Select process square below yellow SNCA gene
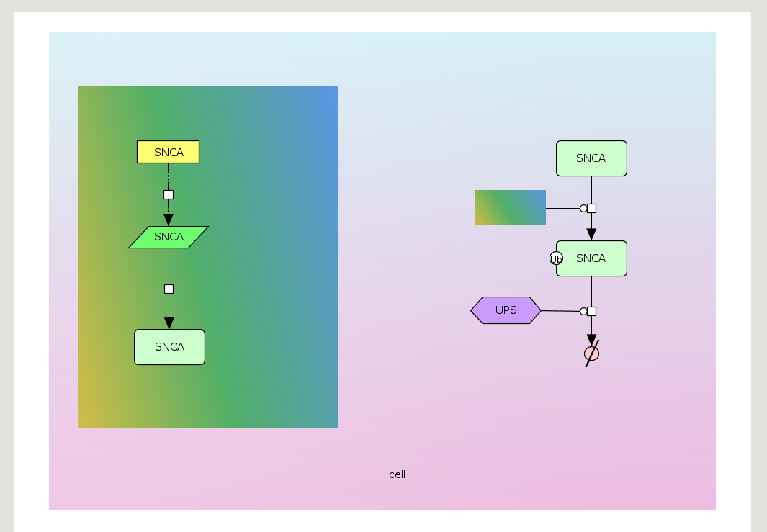The image size is (767, 532). click(169, 194)
